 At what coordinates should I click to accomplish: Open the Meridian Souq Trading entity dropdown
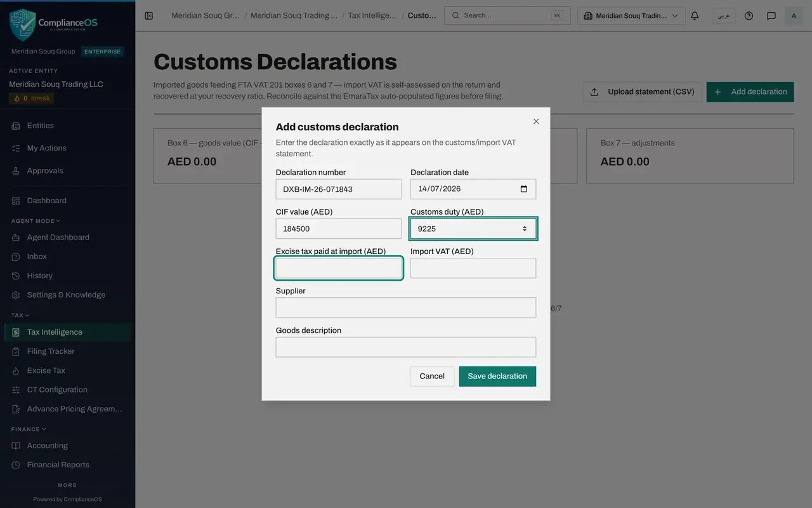click(x=631, y=16)
